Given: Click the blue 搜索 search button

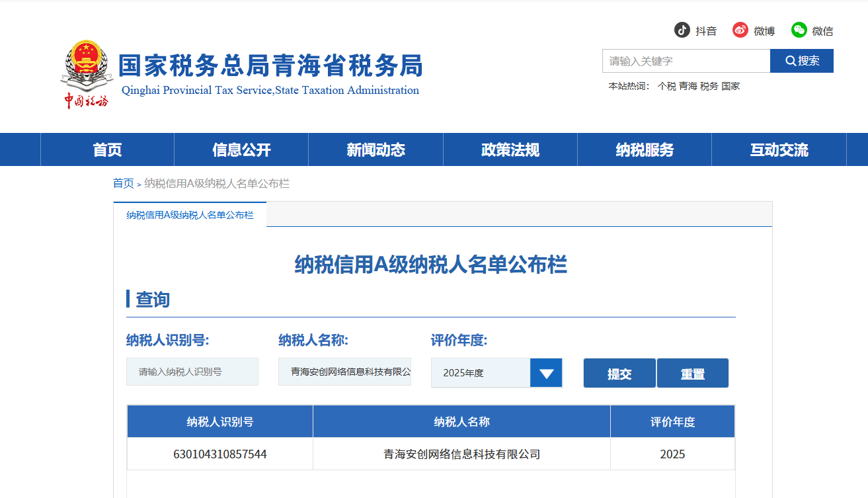Looking at the screenshot, I should (802, 61).
